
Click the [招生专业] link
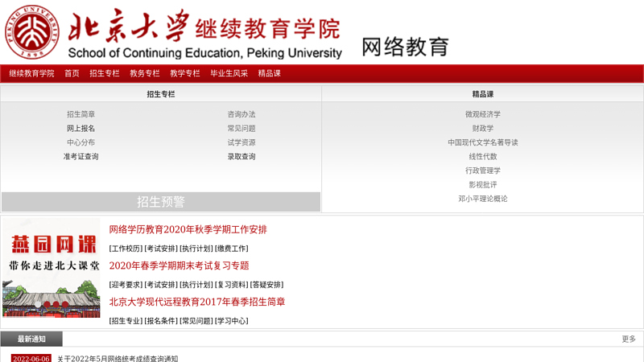126,321
